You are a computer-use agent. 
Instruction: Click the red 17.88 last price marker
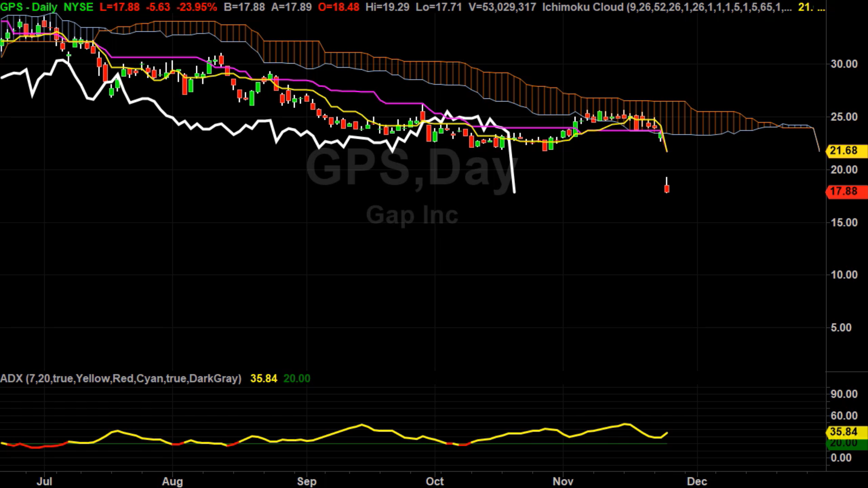click(x=846, y=191)
